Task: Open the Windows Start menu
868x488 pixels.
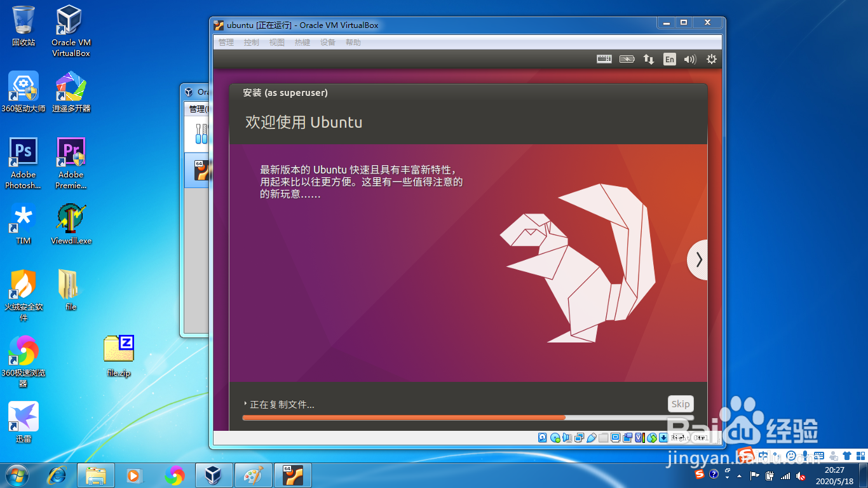Action: tap(18, 475)
